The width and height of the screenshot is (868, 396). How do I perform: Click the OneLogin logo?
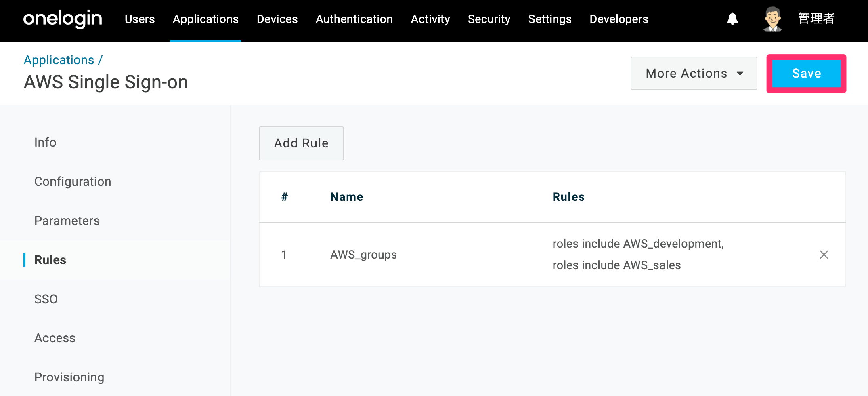(x=63, y=19)
